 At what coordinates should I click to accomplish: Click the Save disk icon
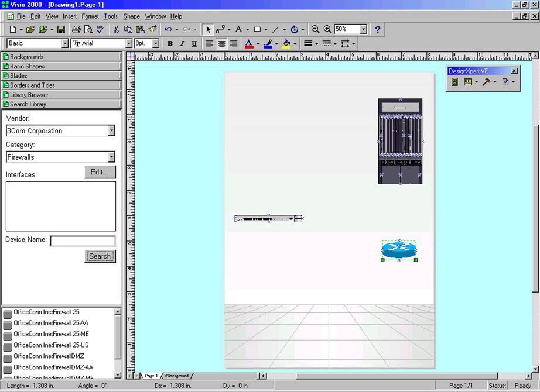pos(61,29)
